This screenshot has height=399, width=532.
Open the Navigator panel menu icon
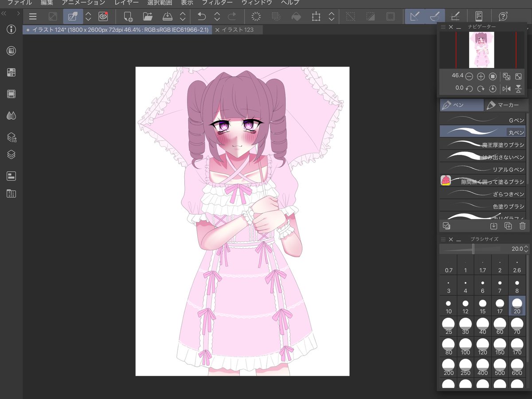pos(443,27)
